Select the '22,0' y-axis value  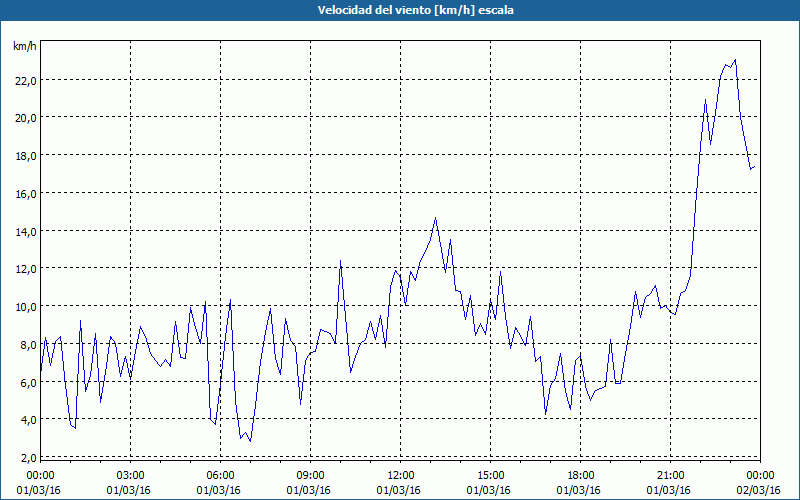(x=28, y=81)
